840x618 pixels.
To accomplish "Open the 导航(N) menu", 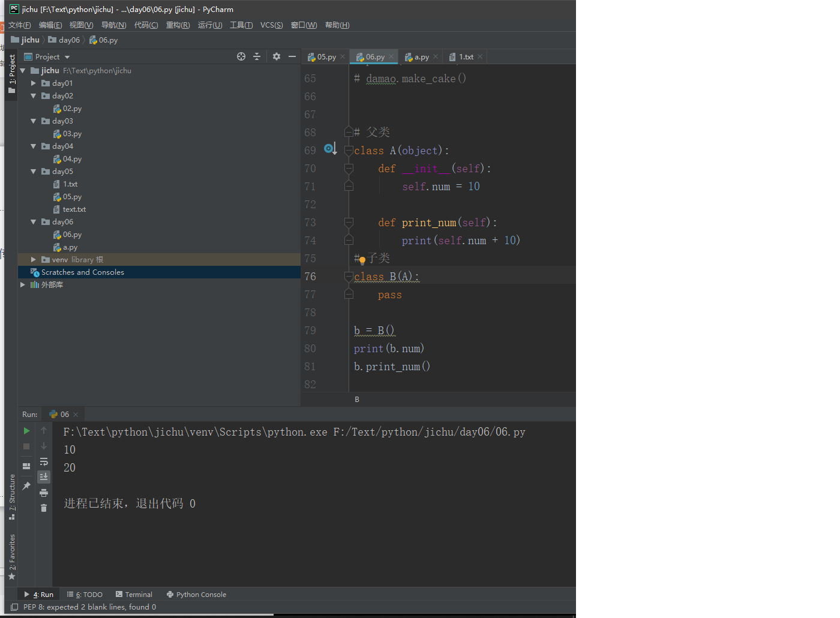I will point(114,25).
